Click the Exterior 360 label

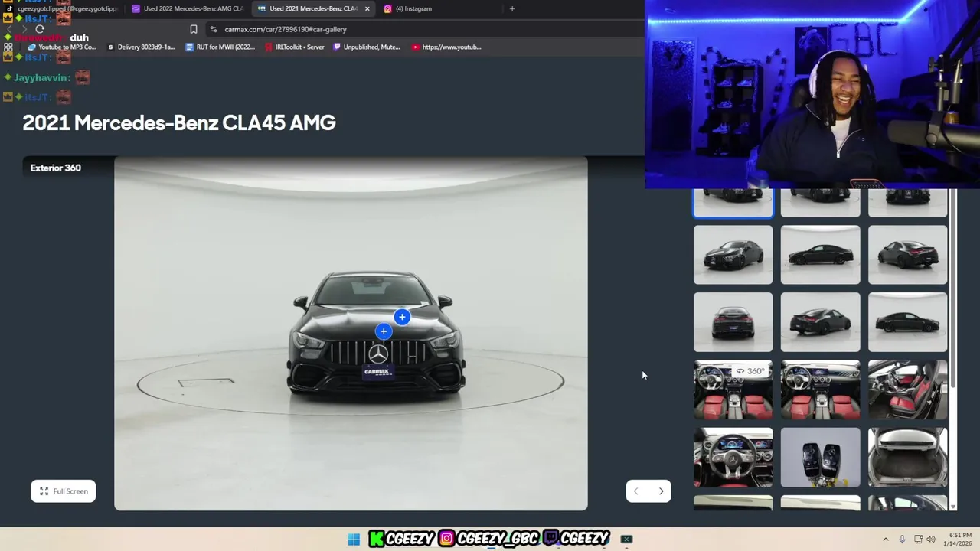(x=56, y=168)
